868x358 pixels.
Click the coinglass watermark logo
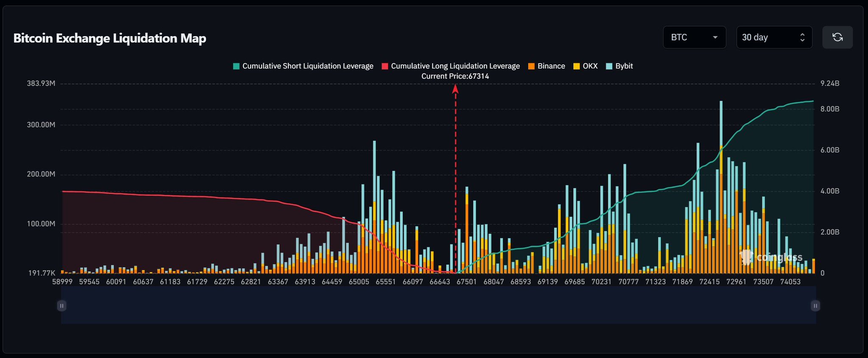[771, 257]
